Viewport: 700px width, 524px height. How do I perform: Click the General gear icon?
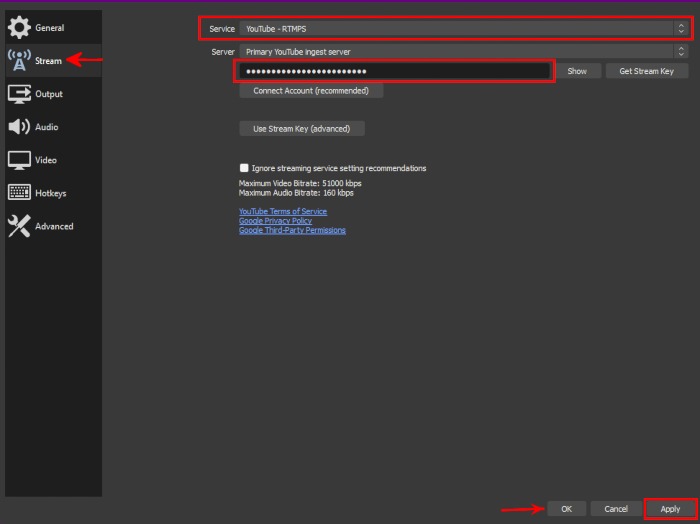coord(19,28)
